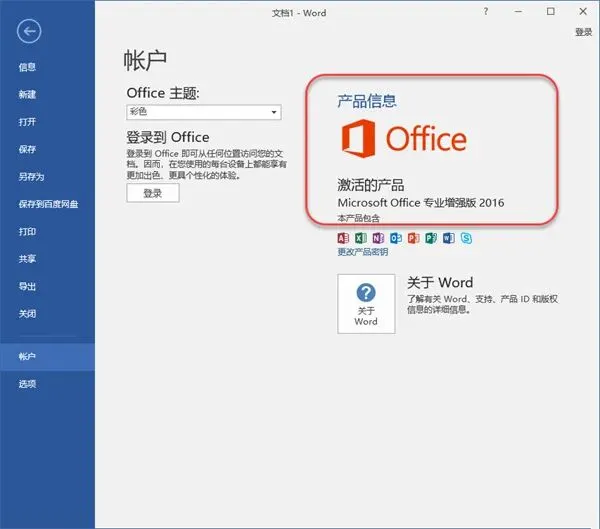
Task: Maximize the Word window
Action: tap(551, 11)
